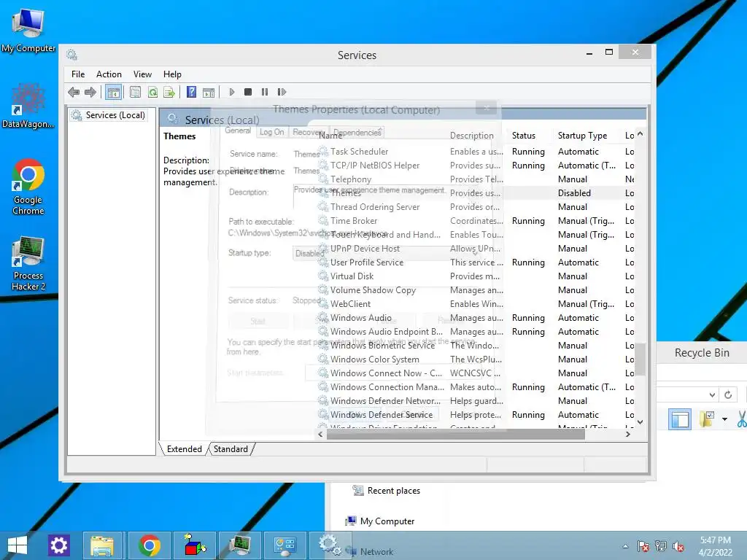Click the horizontal scrollbar left arrow
The height and width of the screenshot is (560, 747).
[x=321, y=434]
